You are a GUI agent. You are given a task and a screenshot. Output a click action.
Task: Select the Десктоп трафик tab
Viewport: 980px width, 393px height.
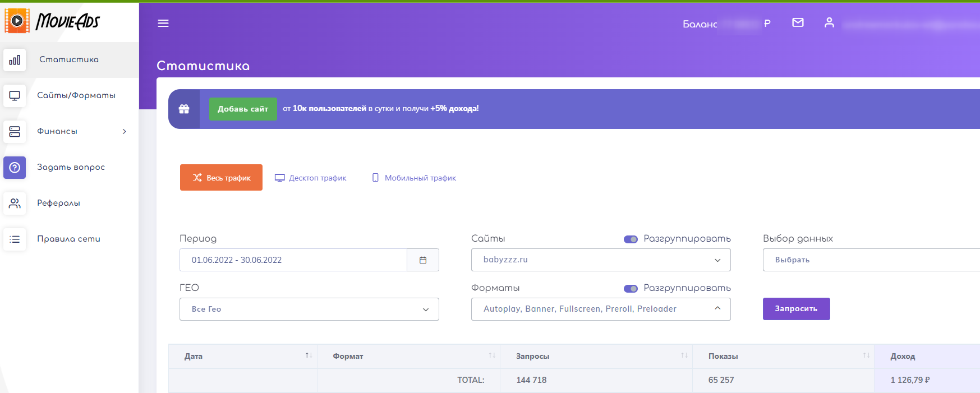pyautogui.click(x=311, y=178)
